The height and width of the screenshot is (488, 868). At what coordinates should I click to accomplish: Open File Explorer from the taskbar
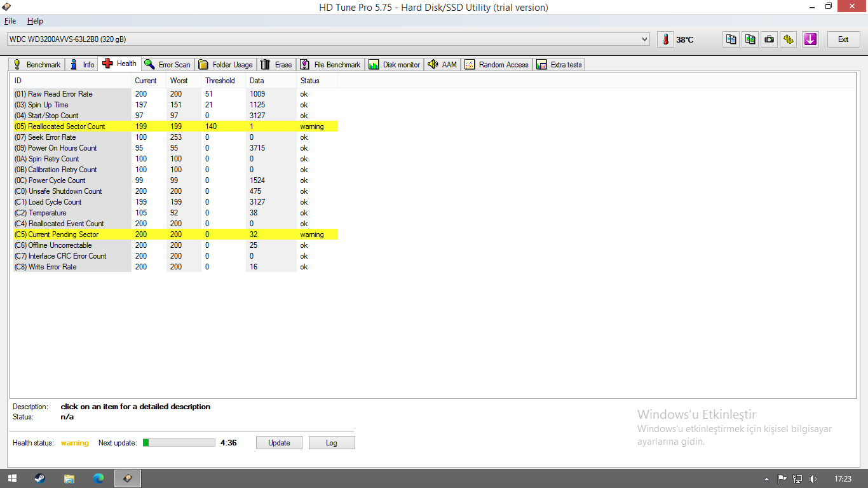coord(69,478)
